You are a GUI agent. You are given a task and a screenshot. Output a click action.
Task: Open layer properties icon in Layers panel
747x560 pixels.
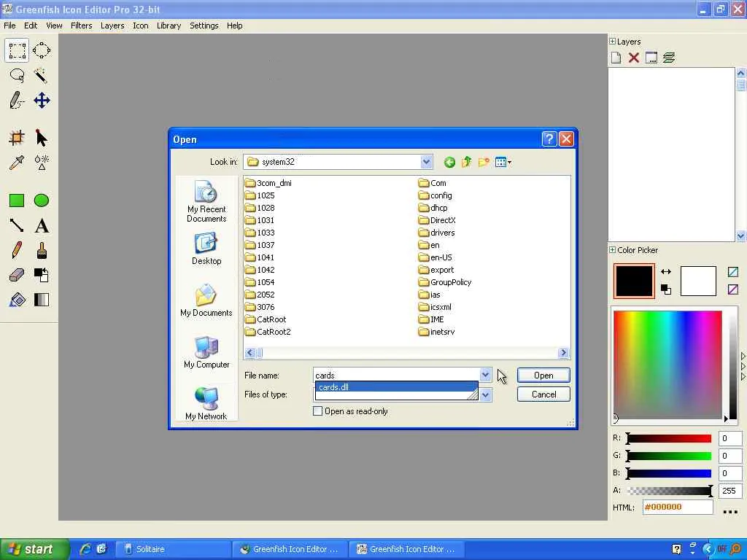(651, 58)
